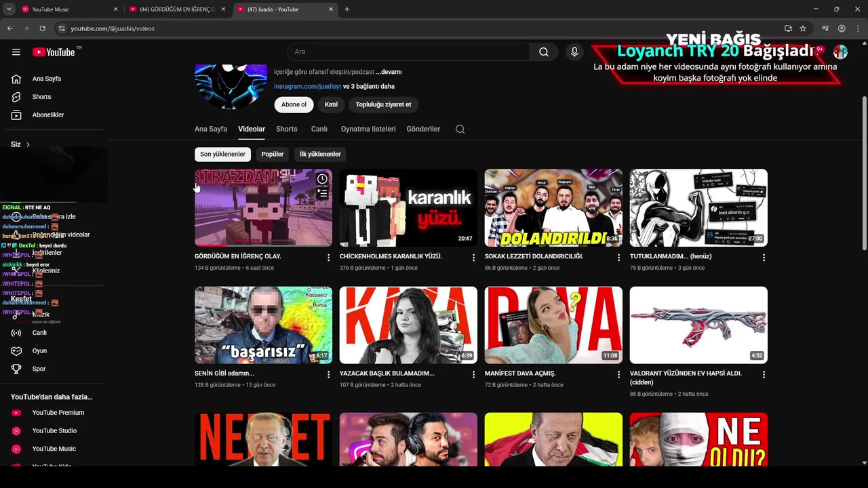Search within the Juadis channel
The image size is (868, 488).
(460, 129)
